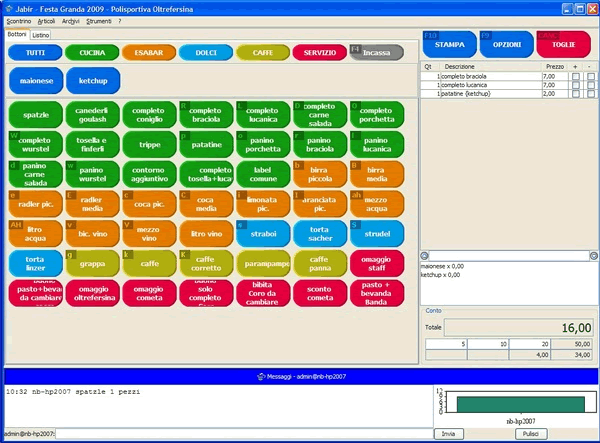The width and height of the screenshot is (600, 443).
Task: Select the strudel dessert tile
Action: (x=377, y=236)
